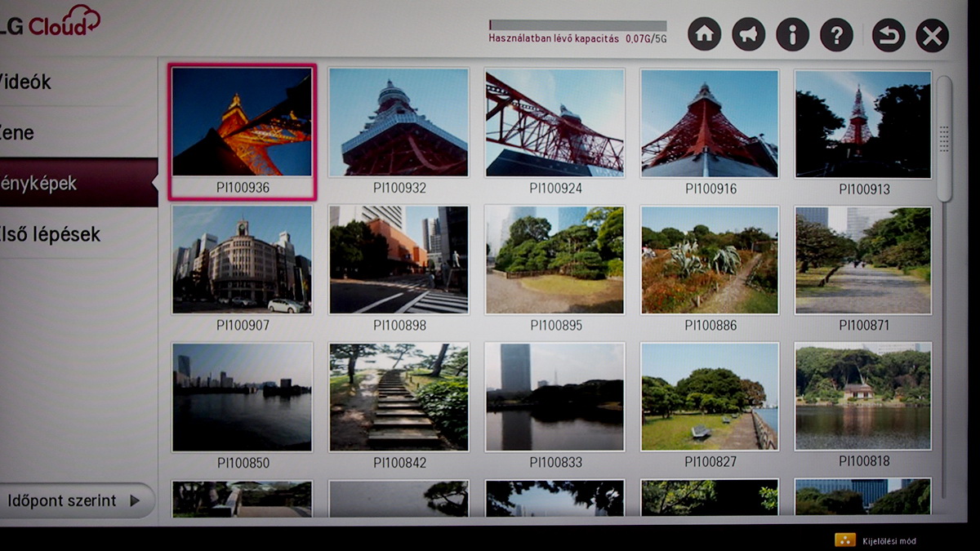Open the thumbnail above the label PI100871
The height and width of the screenshot is (551, 980).
[x=863, y=260]
